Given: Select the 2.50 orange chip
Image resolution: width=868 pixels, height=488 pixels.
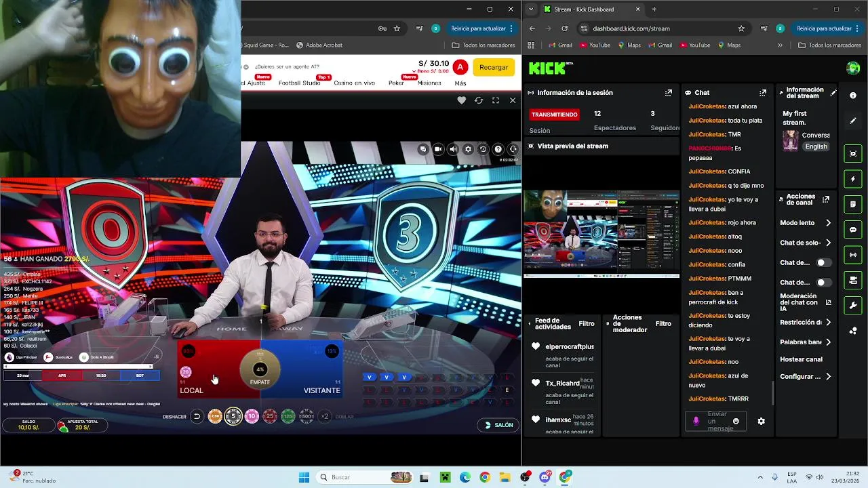Looking at the screenshot, I should point(215,416).
